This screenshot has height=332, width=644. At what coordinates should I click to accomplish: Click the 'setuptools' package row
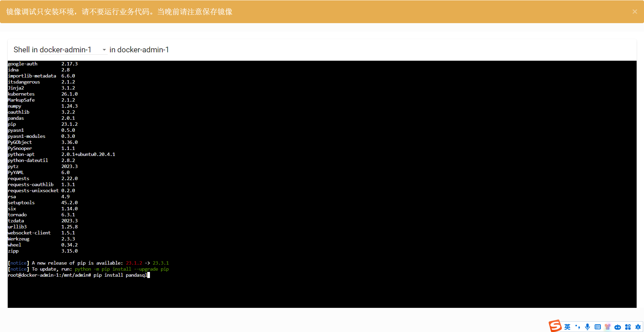pyautogui.click(x=43, y=203)
